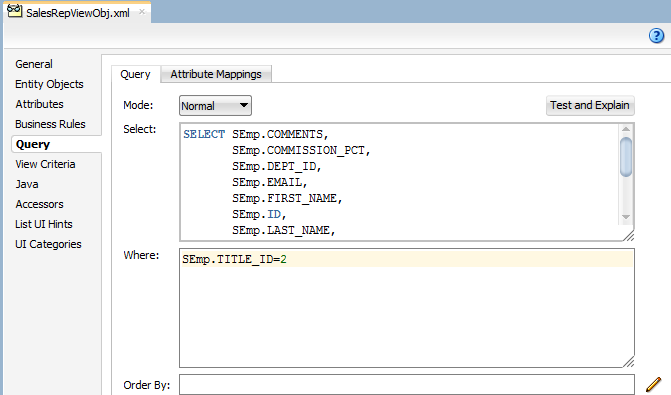671x395 pixels.
Task: Click the Test and Explain button
Action: tap(590, 105)
